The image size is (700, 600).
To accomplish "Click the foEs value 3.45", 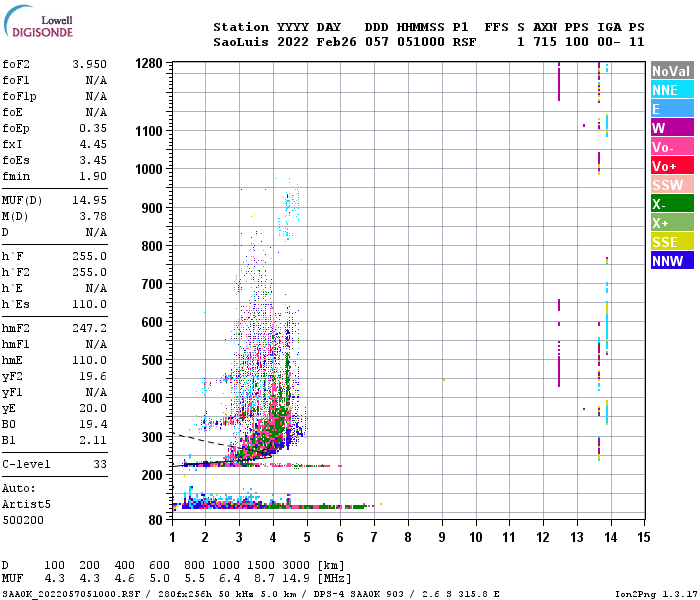I will point(93,160).
